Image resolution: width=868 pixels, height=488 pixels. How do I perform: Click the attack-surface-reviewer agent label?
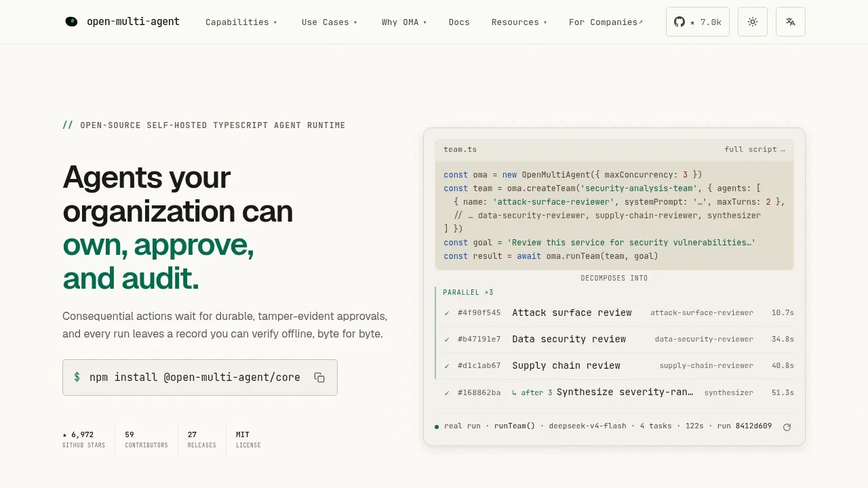pos(702,312)
